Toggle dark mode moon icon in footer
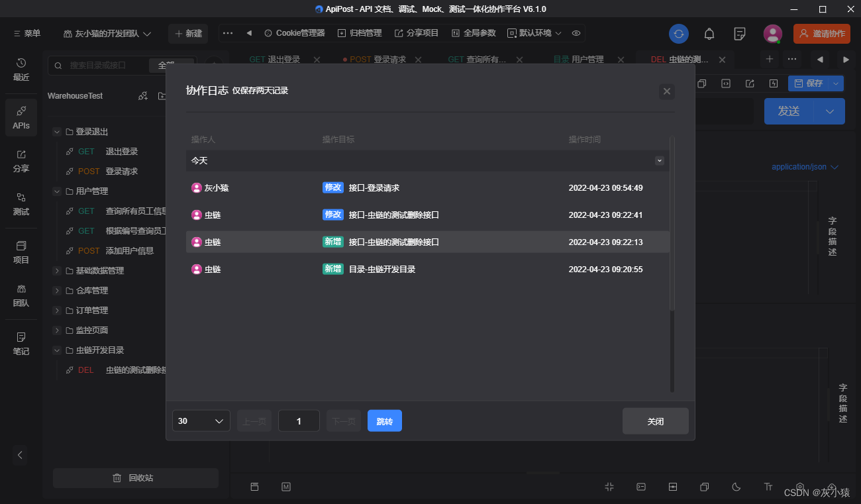 tap(736, 487)
